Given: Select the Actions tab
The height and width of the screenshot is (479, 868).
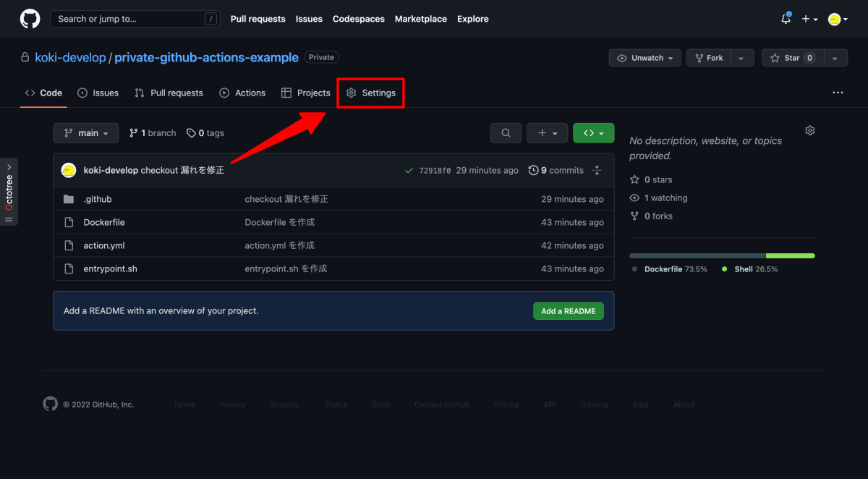Looking at the screenshot, I should pyautogui.click(x=242, y=93).
